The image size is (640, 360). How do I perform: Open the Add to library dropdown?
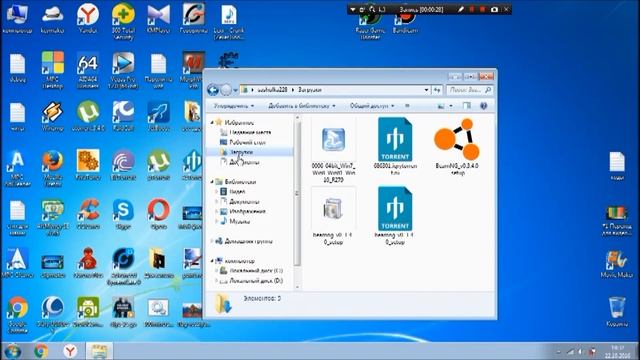[302, 106]
